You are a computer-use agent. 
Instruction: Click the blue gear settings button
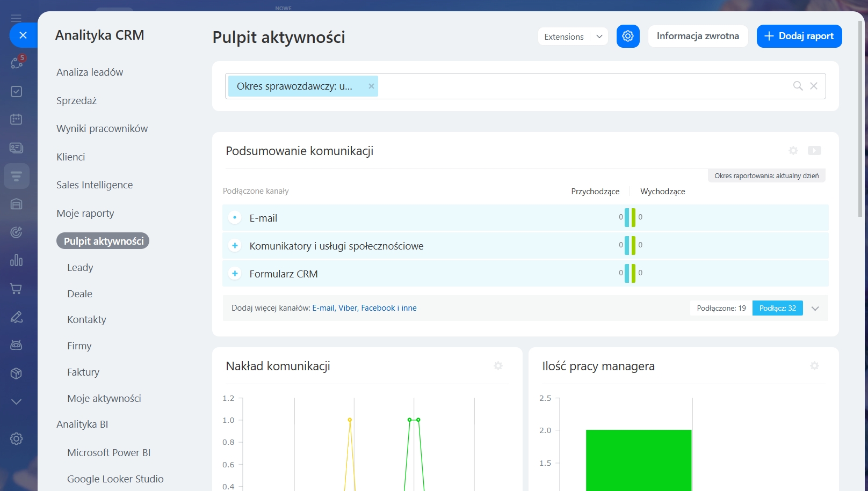(x=628, y=36)
